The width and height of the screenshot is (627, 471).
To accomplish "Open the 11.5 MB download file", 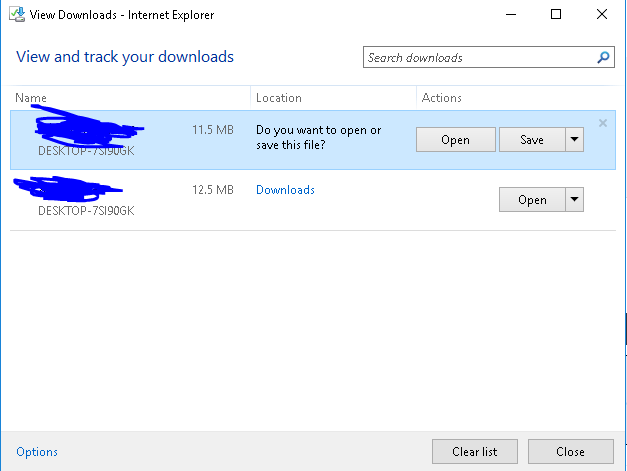I will coord(455,140).
